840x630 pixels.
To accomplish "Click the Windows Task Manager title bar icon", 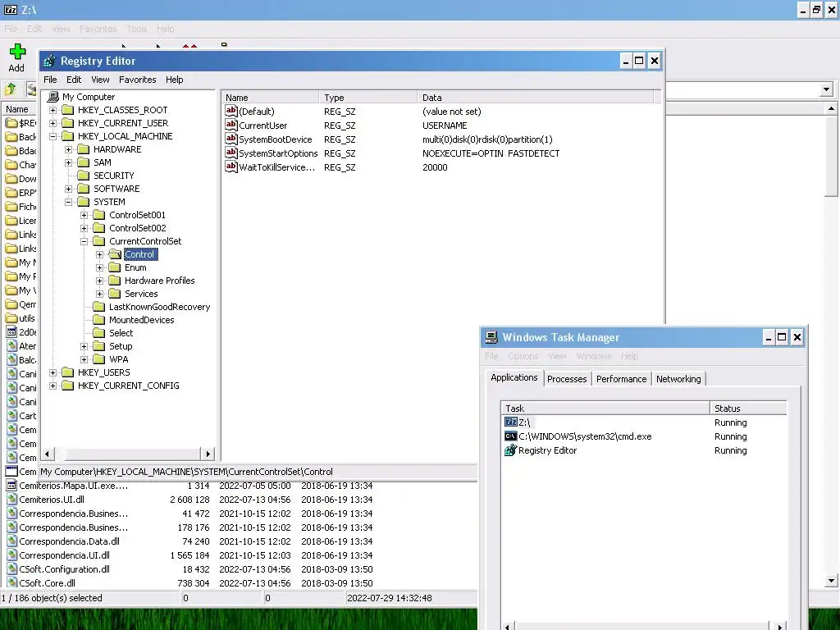I will pos(491,337).
